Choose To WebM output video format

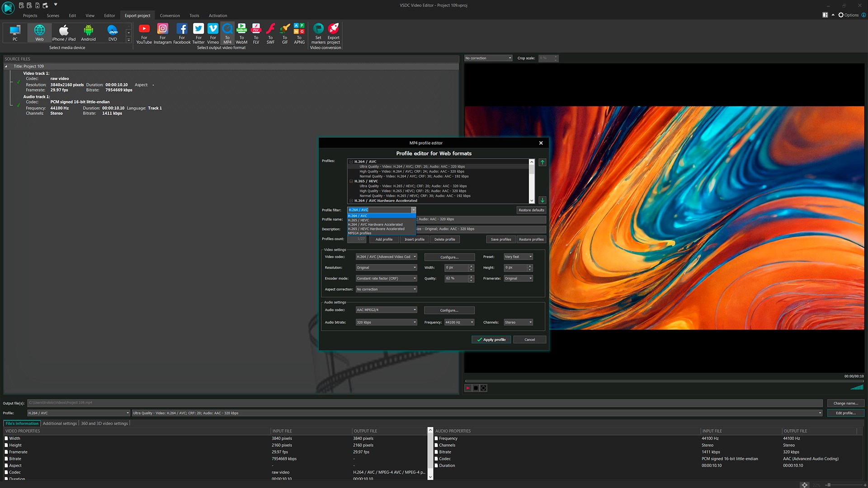tap(242, 33)
